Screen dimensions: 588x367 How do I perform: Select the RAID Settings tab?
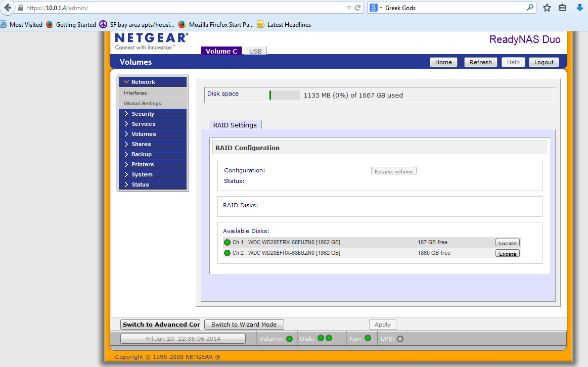(235, 125)
